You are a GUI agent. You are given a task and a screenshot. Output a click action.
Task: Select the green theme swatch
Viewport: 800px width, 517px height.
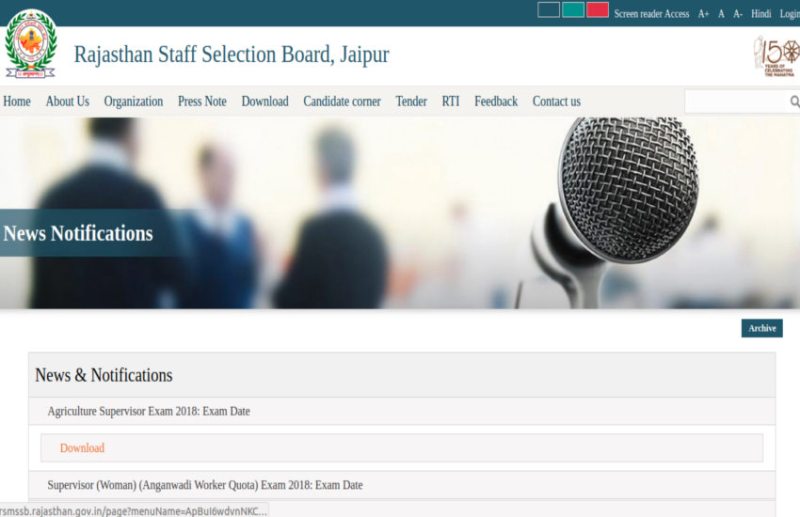pos(573,10)
